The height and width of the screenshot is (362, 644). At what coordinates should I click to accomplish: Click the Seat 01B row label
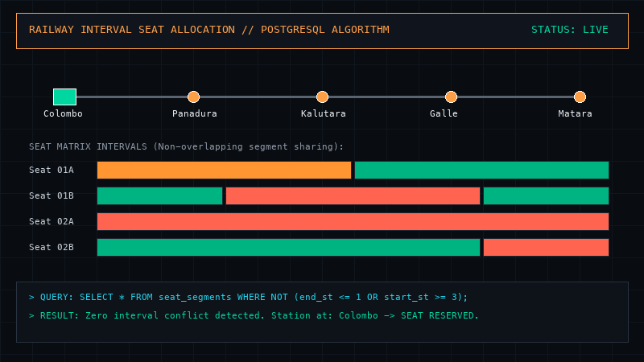click(x=52, y=195)
